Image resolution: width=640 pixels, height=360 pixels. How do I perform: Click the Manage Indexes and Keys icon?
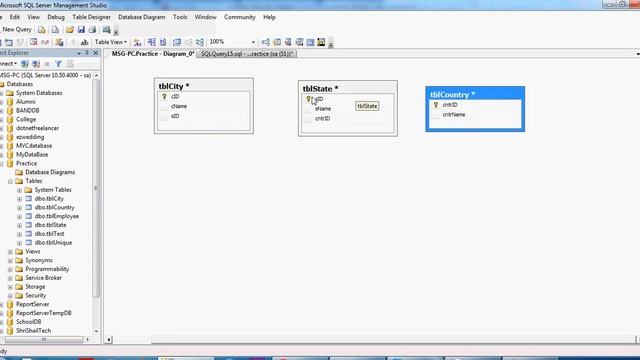pos(277,42)
